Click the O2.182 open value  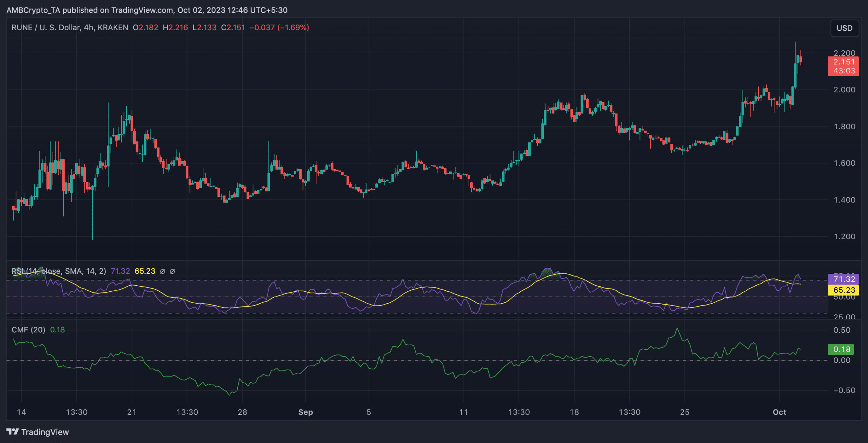pos(146,27)
